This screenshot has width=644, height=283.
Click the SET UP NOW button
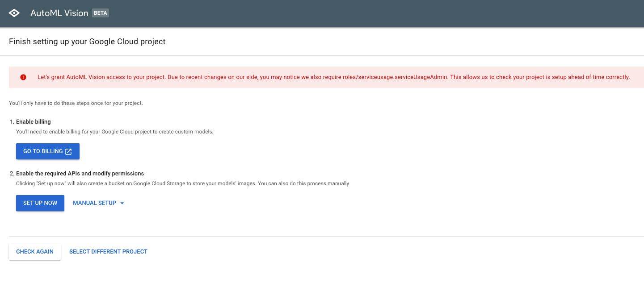(x=40, y=203)
